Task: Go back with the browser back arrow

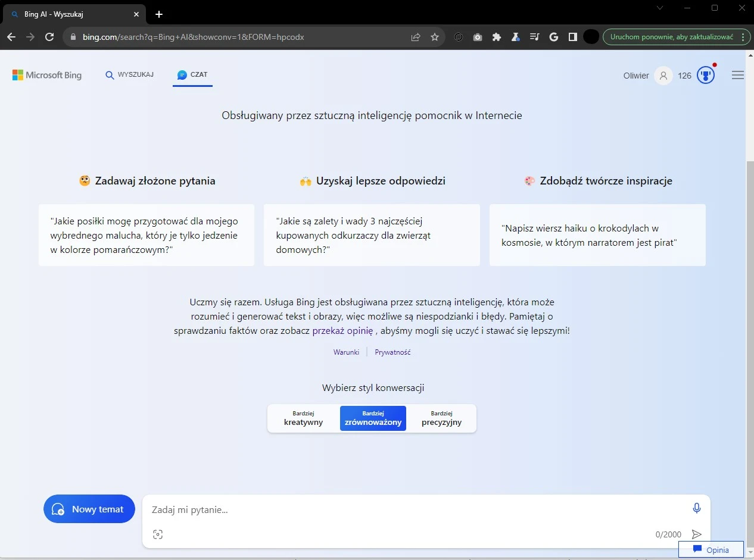Action: (11, 37)
